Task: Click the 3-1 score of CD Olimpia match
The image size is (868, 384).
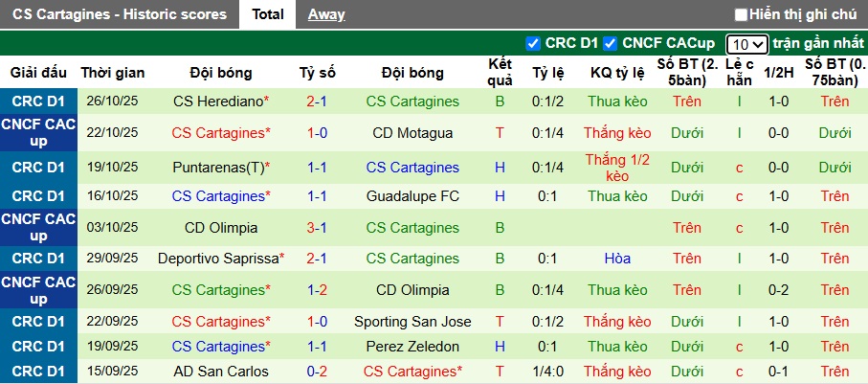Action: (x=317, y=228)
